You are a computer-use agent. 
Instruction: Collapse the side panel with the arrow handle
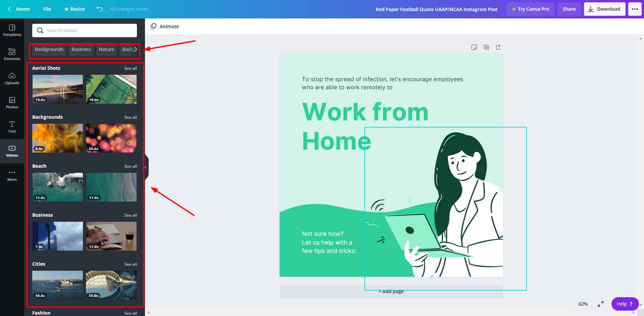click(x=146, y=167)
